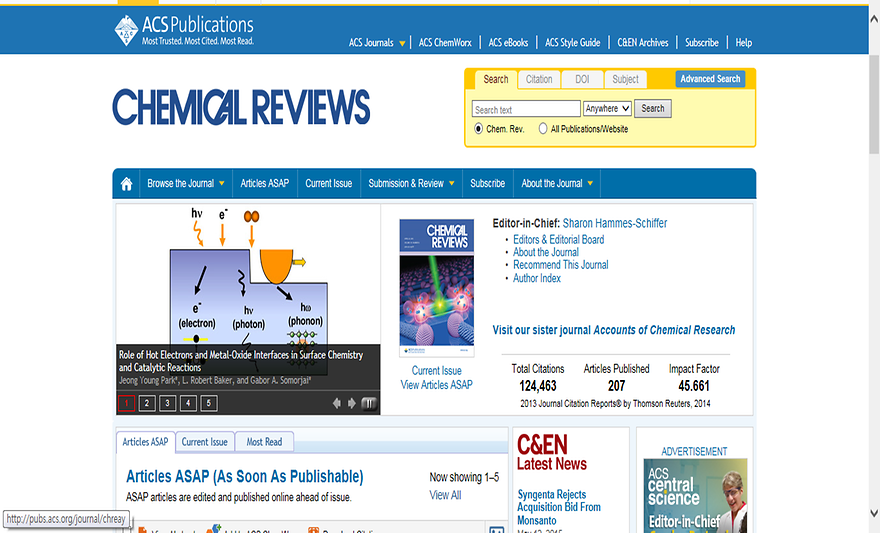The height and width of the screenshot is (533, 880).
Task: Click the Advanced Search button
Action: pyautogui.click(x=710, y=79)
